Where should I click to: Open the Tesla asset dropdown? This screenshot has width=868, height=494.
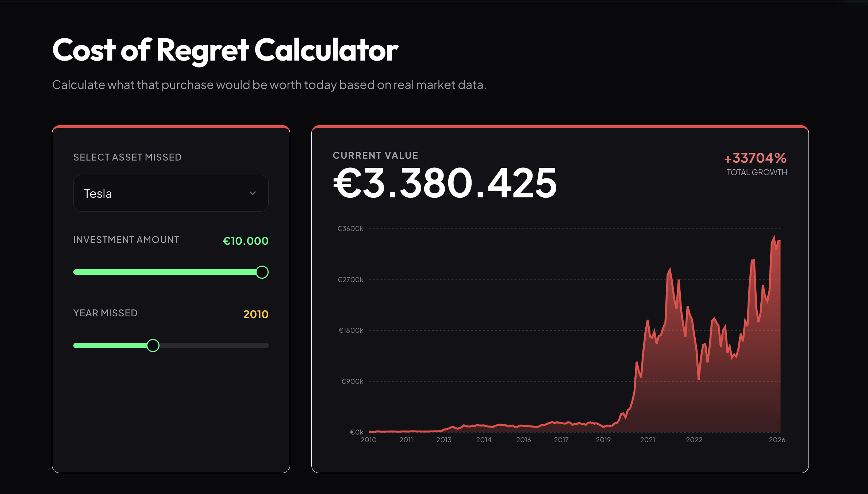[170, 193]
